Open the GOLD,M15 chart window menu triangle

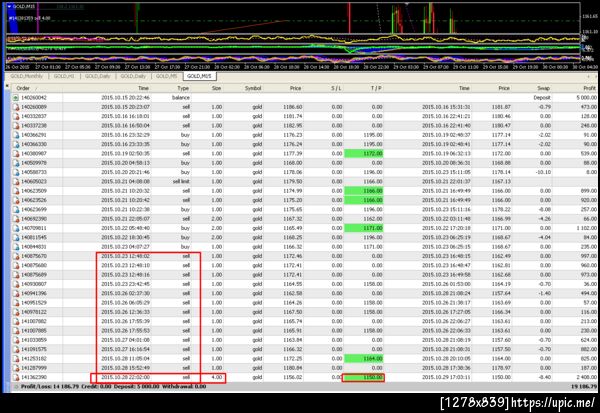point(10,7)
